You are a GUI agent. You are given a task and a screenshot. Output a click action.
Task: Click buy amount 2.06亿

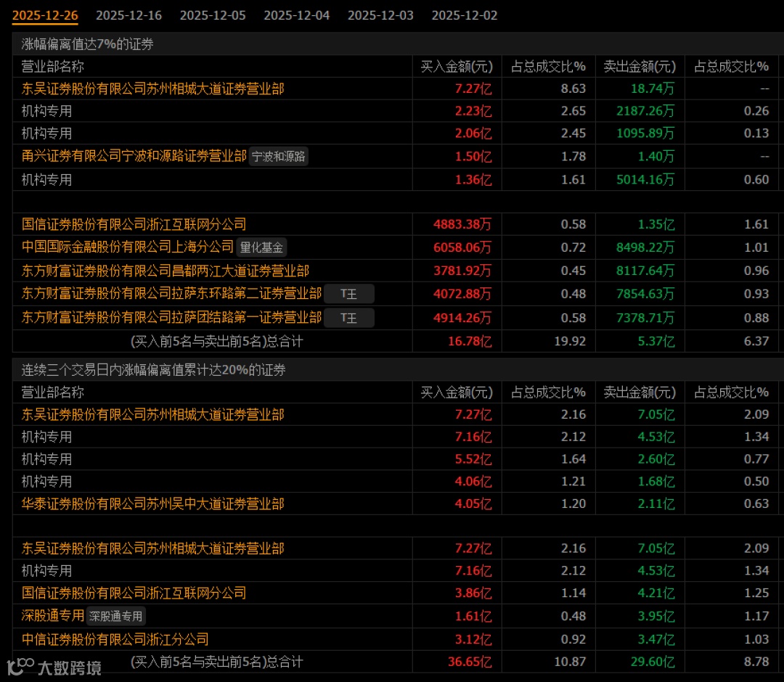tap(473, 133)
